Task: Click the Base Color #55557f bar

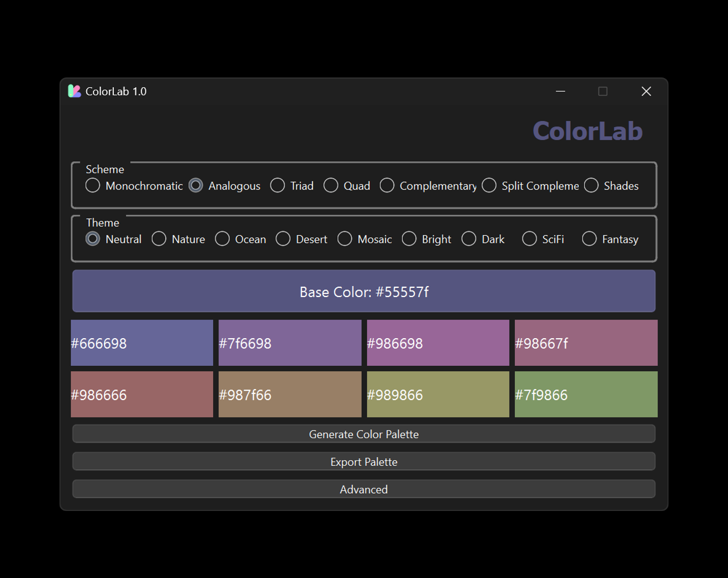Action: (363, 291)
